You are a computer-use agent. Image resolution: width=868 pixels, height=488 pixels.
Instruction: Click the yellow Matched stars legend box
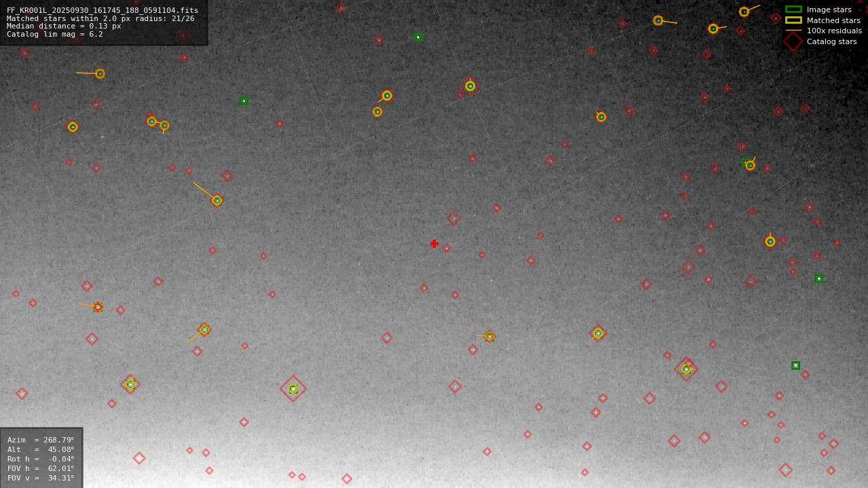(793, 20)
